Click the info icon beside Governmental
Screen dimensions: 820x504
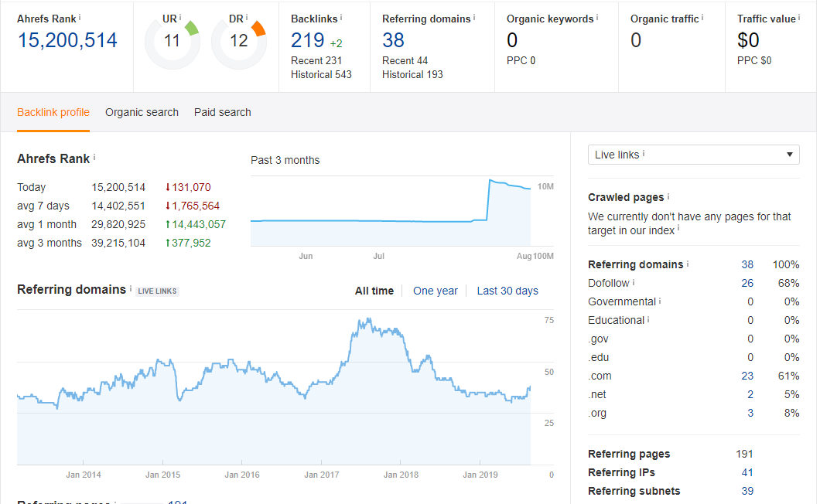coord(660,301)
